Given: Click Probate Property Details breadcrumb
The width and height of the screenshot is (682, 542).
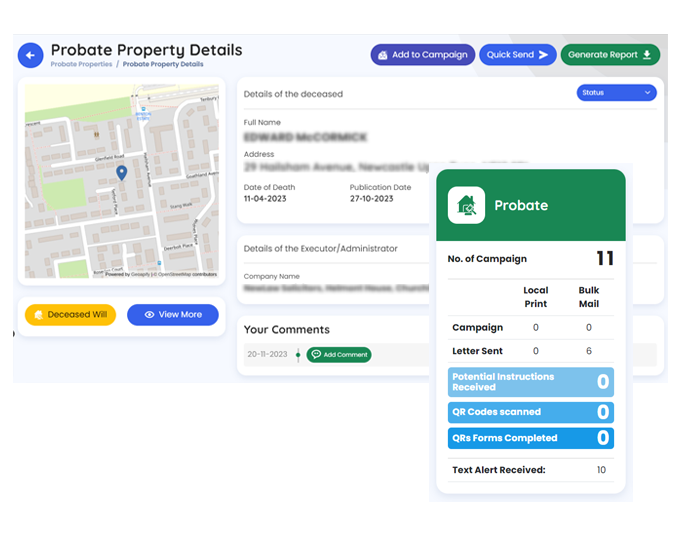Looking at the screenshot, I should [x=163, y=64].
